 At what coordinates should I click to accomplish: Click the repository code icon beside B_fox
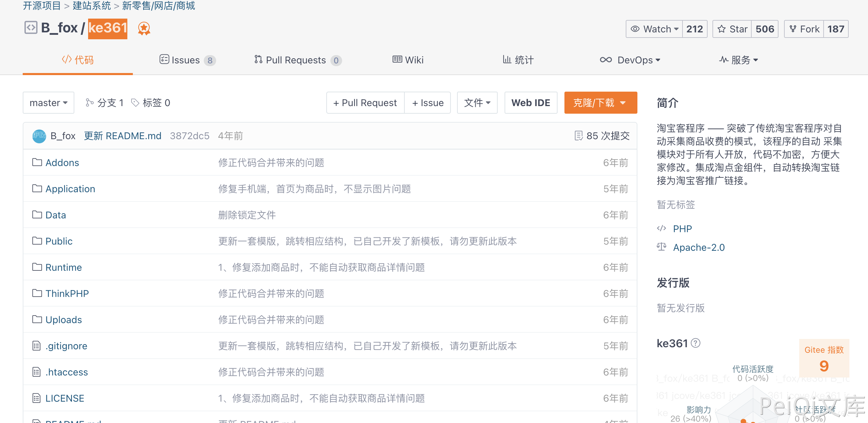[31, 28]
